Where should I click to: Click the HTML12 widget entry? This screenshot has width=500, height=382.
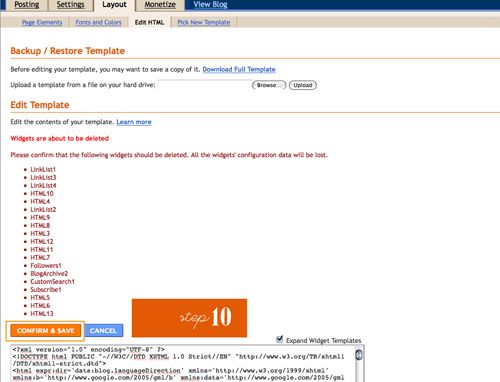click(42, 241)
